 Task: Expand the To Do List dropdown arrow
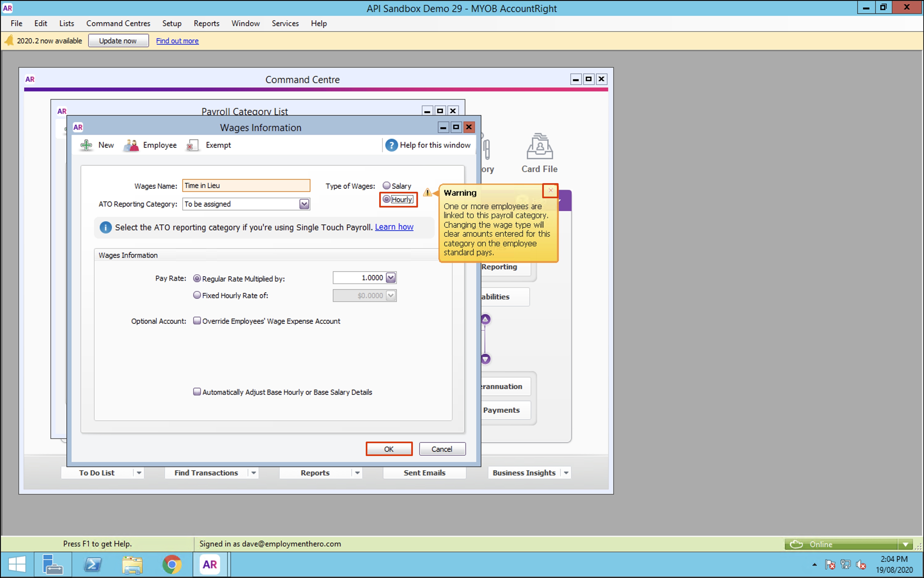click(139, 473)
